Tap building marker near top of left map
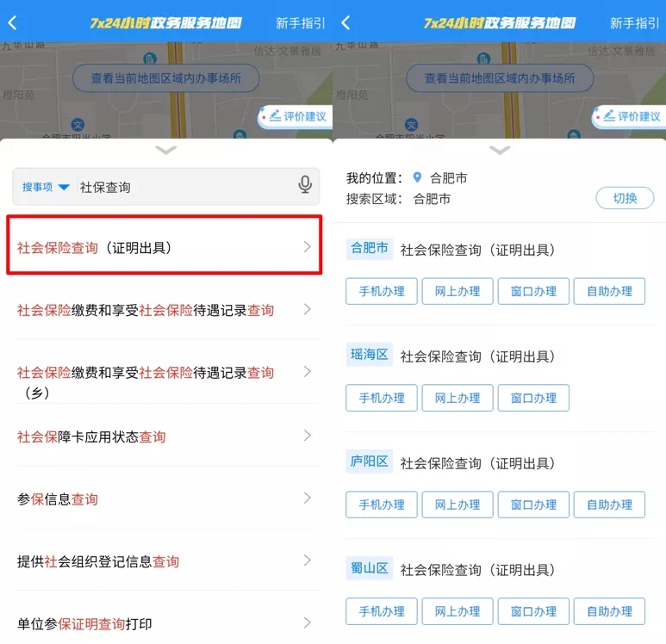666x644 pixels. coord(150,59)
